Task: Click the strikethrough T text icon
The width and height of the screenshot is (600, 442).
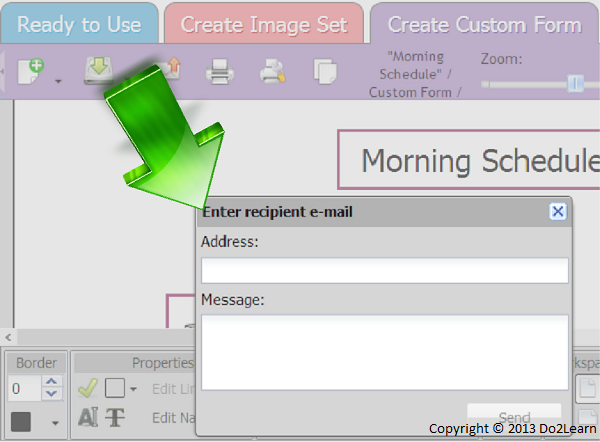Action: [116, 418]
